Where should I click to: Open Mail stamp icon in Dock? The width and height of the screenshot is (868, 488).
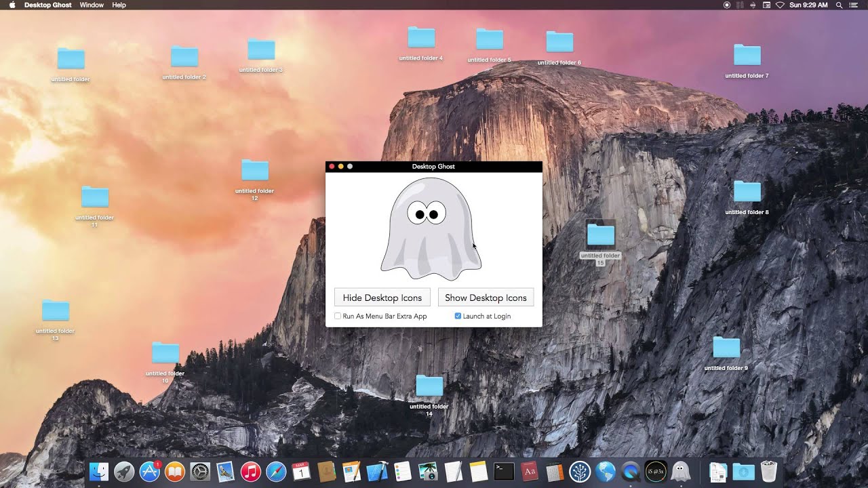(225, 472)
